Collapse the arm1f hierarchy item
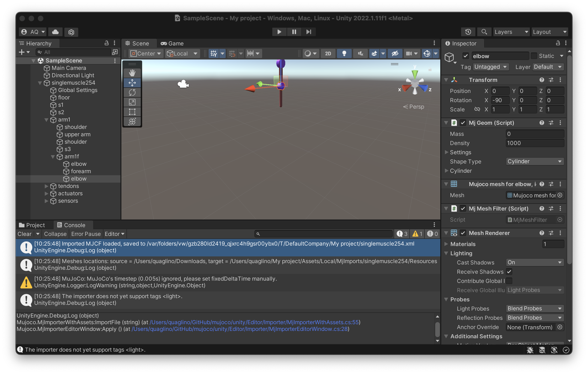 [53, 157]
